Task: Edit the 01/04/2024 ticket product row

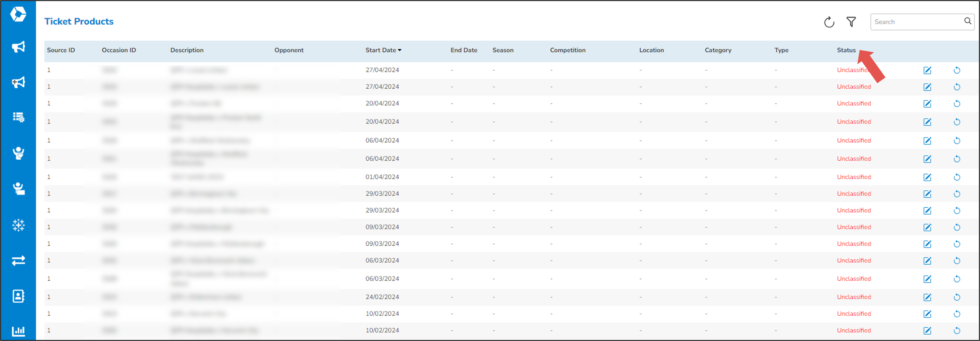Action: [x=927, y=177]
